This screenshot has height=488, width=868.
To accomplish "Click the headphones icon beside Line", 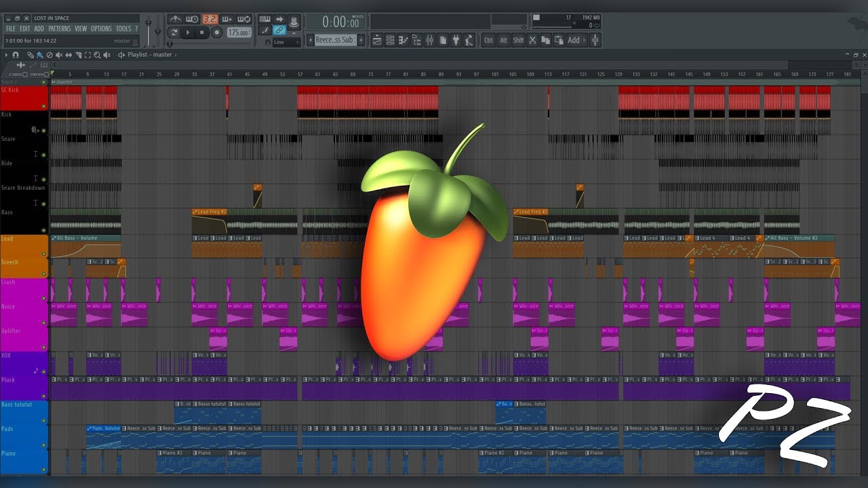I will 267,42.
